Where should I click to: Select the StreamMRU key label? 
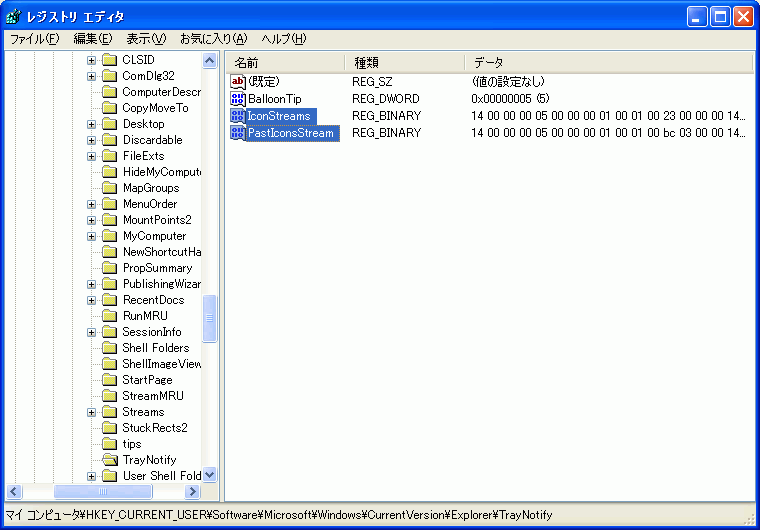pos(153,396)
